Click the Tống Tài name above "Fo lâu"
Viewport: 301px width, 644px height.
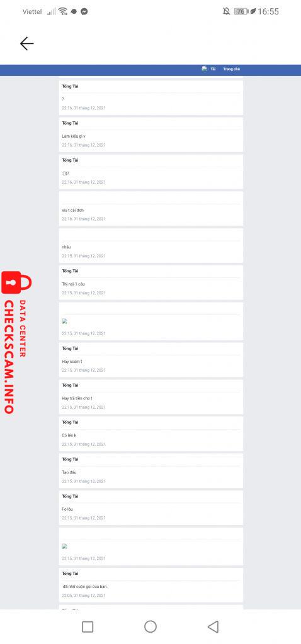70,496
